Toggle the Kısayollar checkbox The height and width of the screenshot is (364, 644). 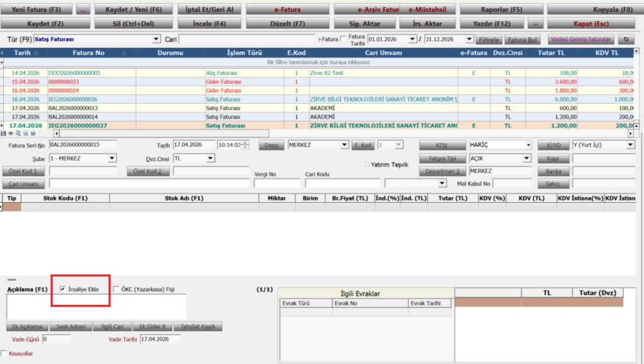point(4,353)
